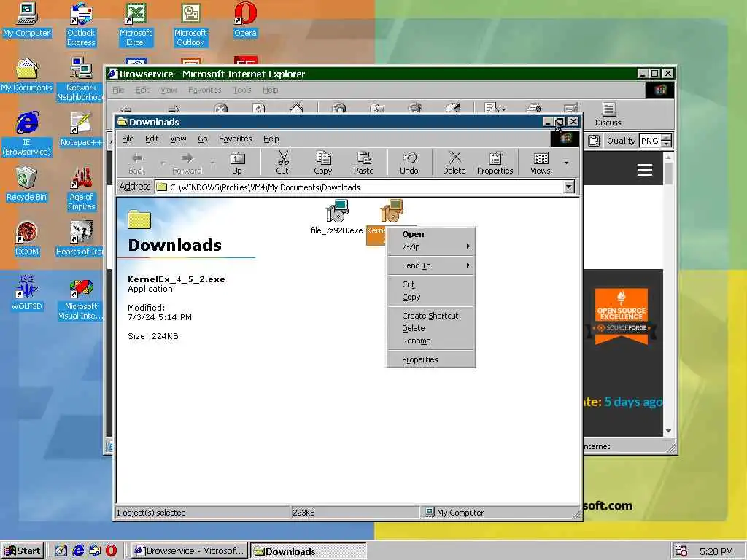
Task: Choose Delete in context menu
Action: pyautogui.click(x=431, y=328)
